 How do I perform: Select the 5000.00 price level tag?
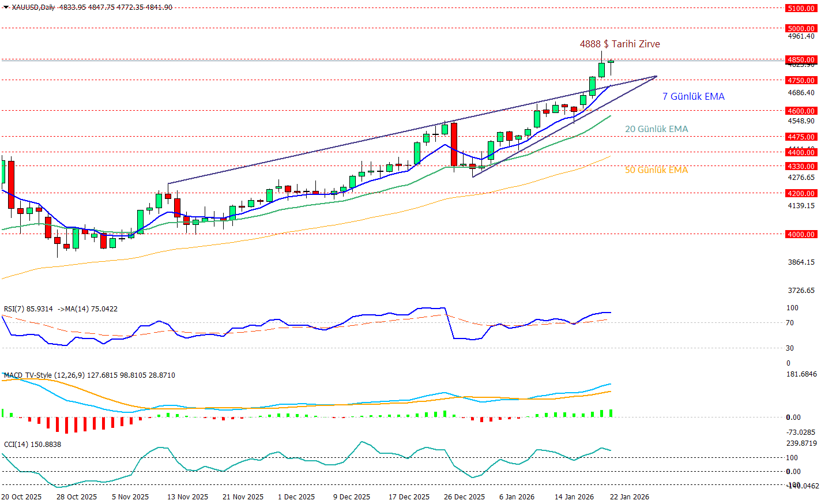pyautogui.click(x=801, y=28)
